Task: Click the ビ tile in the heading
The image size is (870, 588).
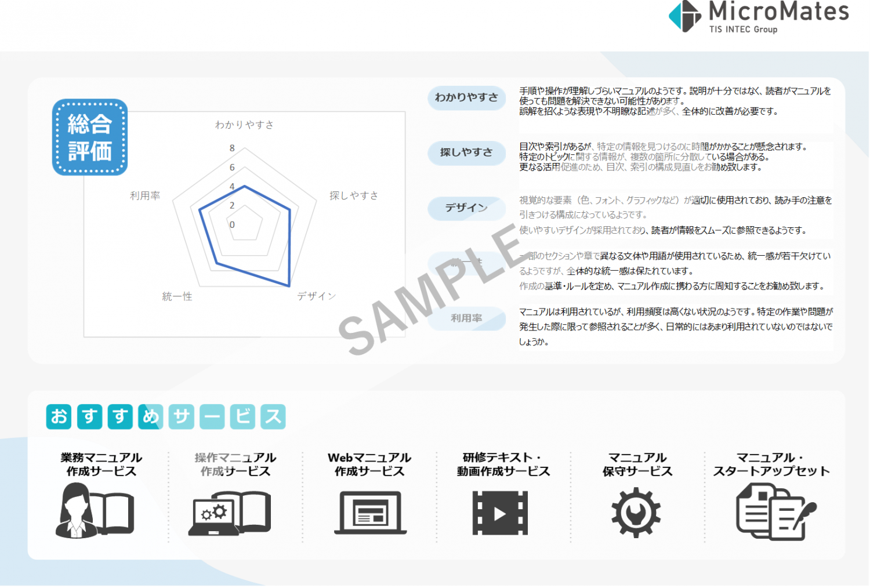Action: [243, 417]
